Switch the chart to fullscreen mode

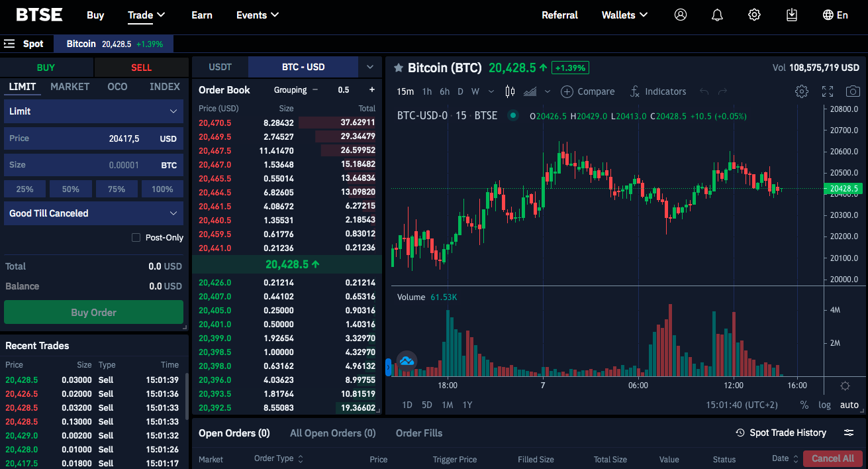[x=828, y=91]
